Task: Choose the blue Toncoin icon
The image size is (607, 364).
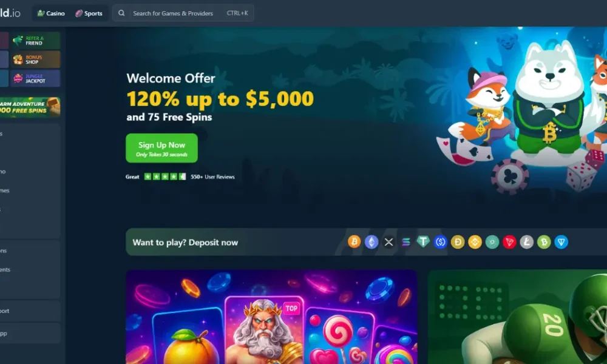Action: pos(561,242)
